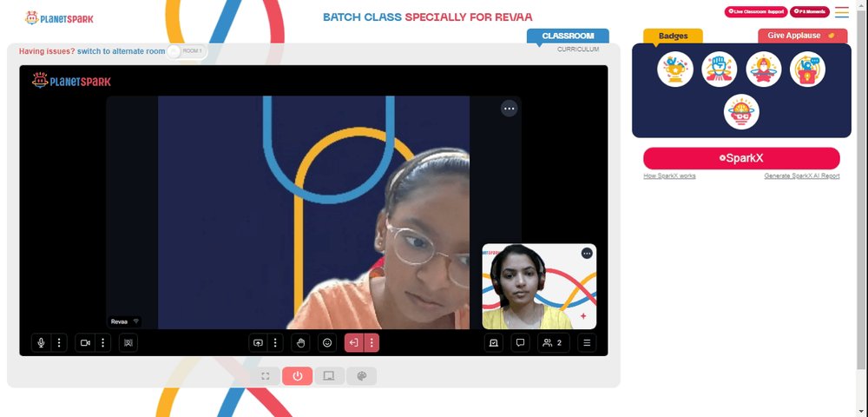Award the trophy cup badge
The width and height of the screenshot is (868, 417).
coord(675,69)
